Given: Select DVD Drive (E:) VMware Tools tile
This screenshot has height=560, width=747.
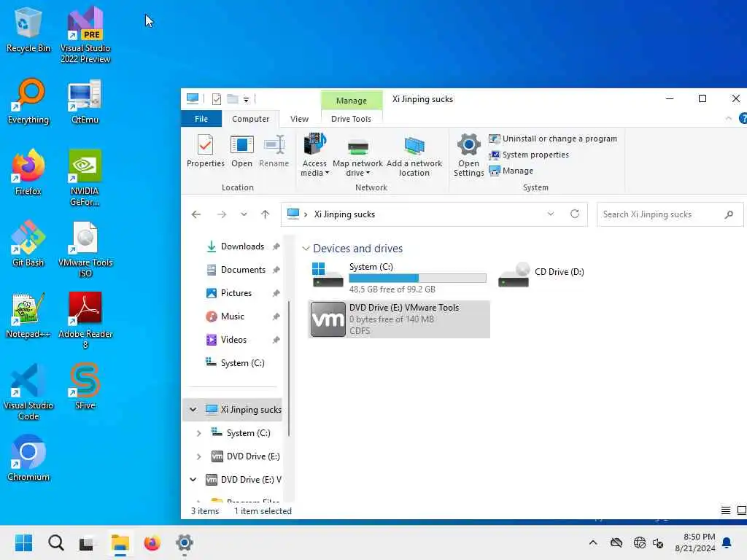Looking at the screenshot, I should click(x=399, y=319).
